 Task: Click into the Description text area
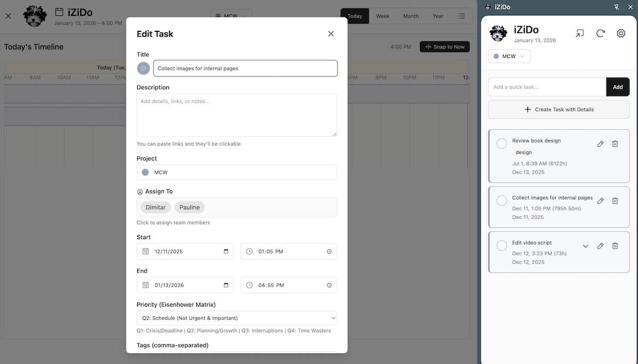pyautogui.click(x=237, y=115)
